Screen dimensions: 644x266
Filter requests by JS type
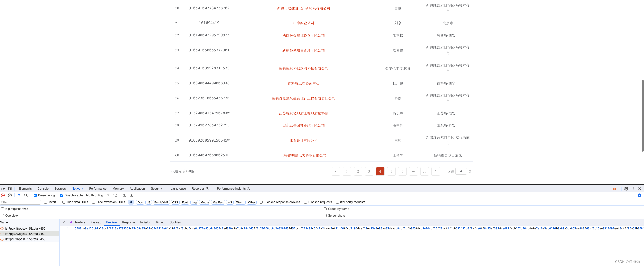149,202
